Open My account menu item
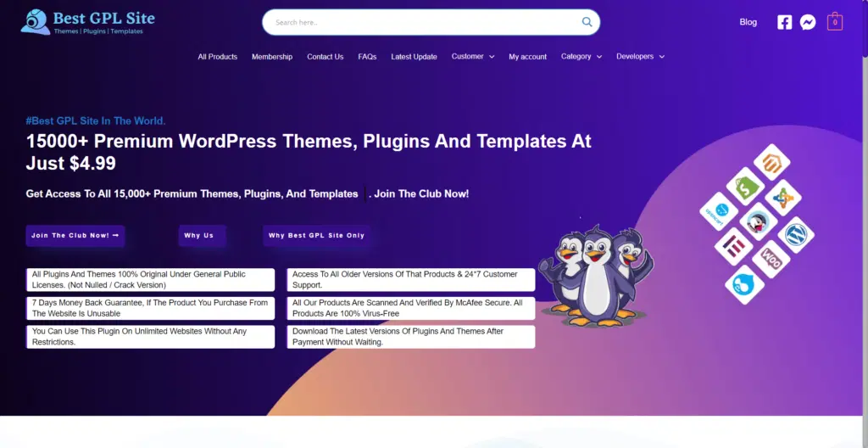868x448 pixels. coord(527,57)
